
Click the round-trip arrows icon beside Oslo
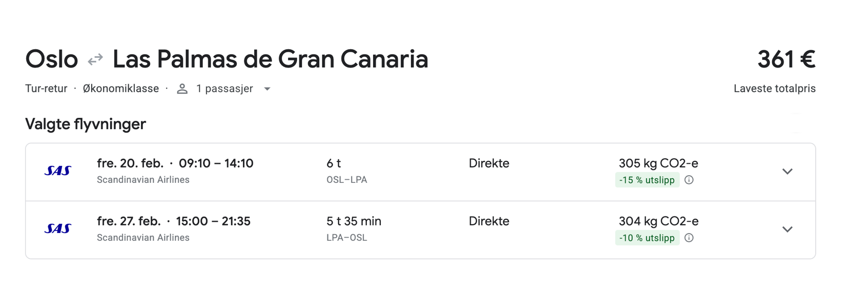[95, 60]
